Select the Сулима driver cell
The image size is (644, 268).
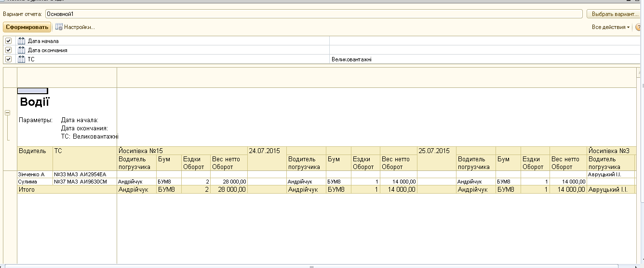[x=35, y=182]
